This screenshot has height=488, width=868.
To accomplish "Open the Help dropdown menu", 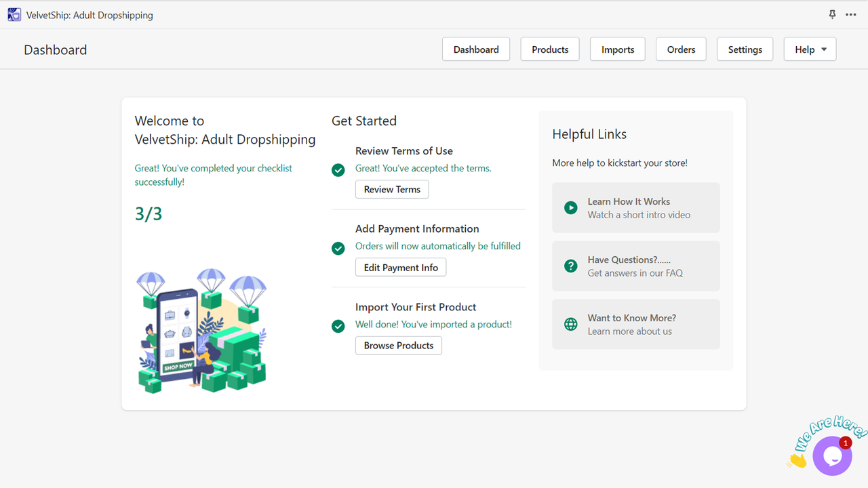I will pos(810,49).
